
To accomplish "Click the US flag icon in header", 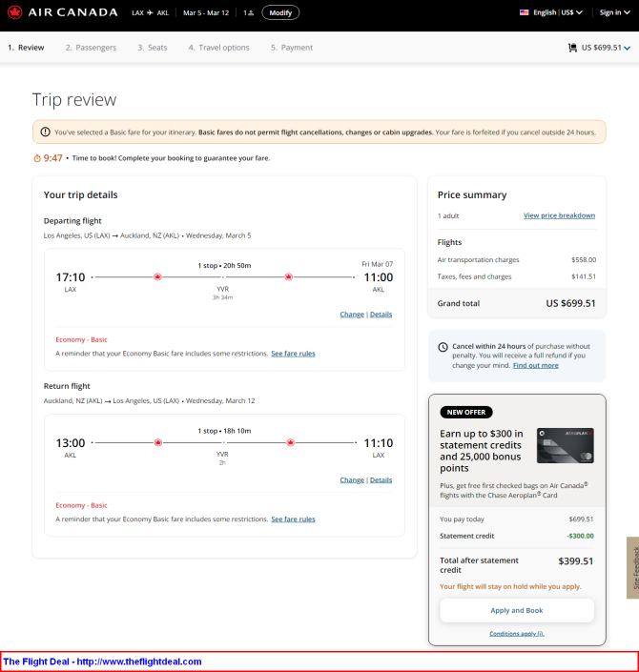I will [x=524, y=12].
